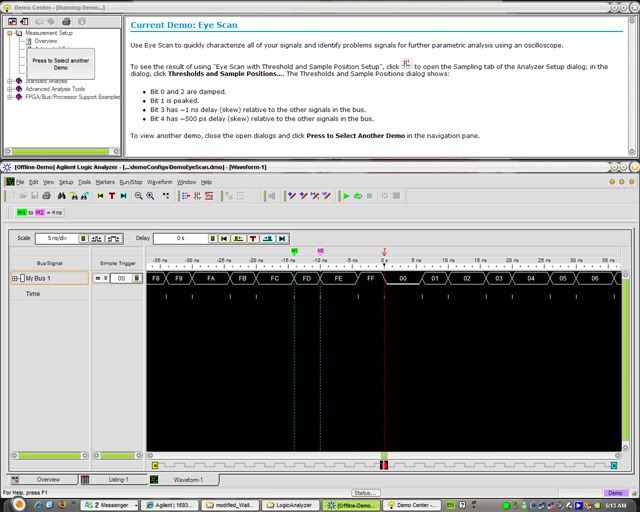
Task: Click the Status... button
Action: [365, 493]
